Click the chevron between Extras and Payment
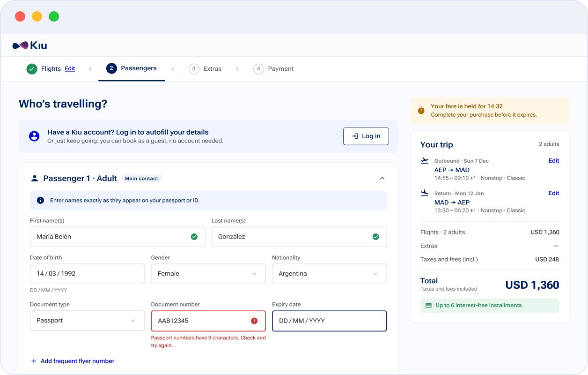 (237, 69)
